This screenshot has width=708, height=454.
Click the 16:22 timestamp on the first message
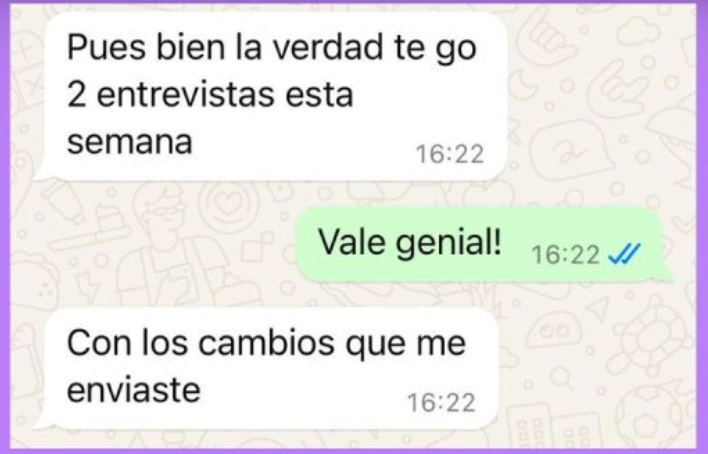(450, 154)
